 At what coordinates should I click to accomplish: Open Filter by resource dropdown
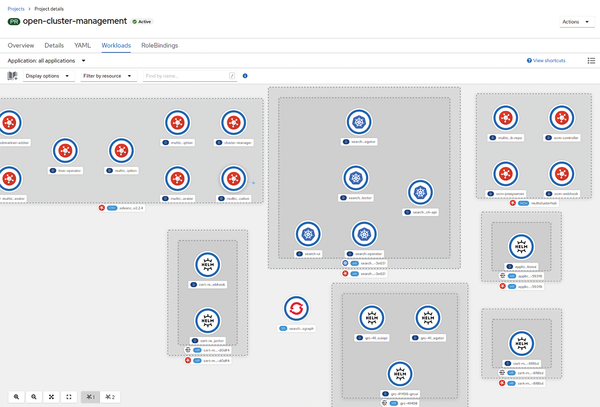tap(108, 76)
